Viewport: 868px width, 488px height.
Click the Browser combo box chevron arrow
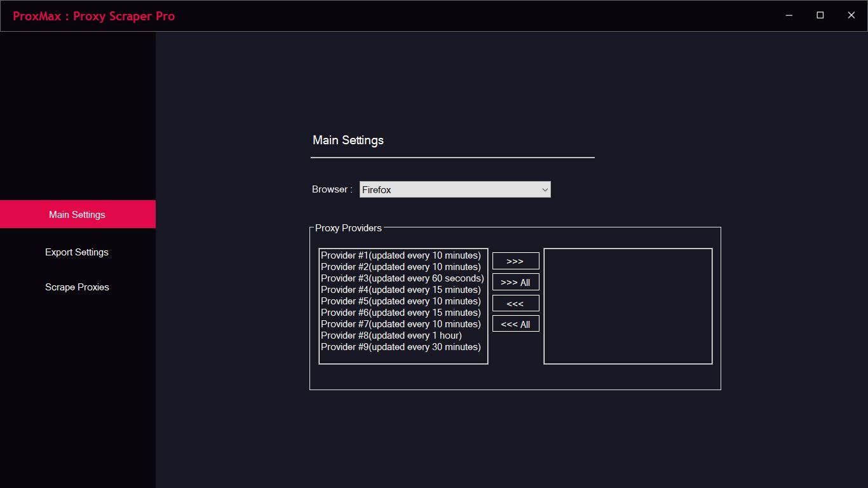(544, 190)
